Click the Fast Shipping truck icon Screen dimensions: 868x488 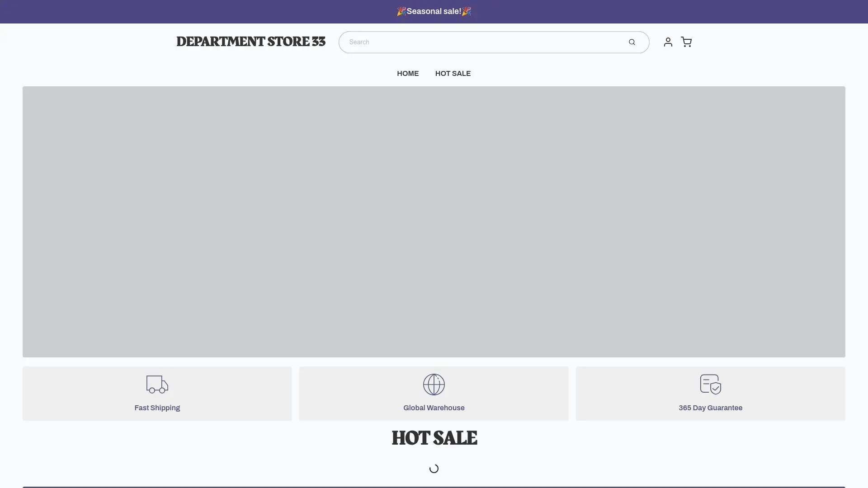coord(157,384)
